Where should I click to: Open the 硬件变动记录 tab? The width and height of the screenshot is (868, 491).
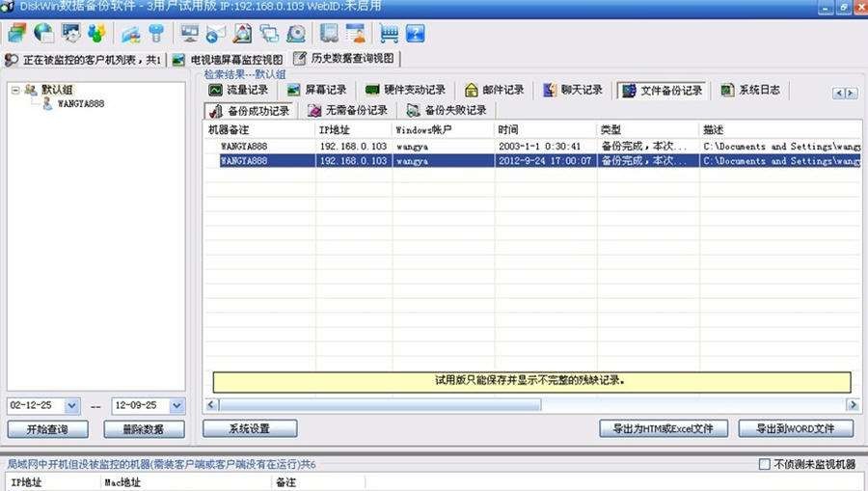coord(405,90)
